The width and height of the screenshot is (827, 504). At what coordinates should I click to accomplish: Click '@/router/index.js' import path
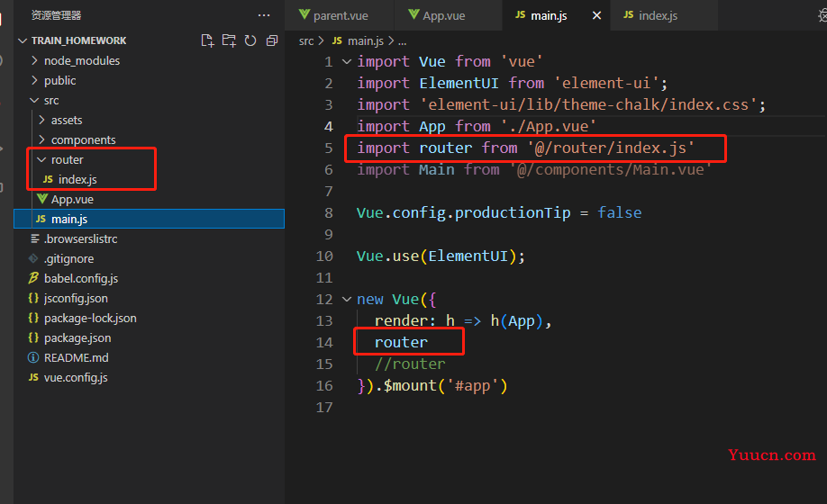[611, 148]
